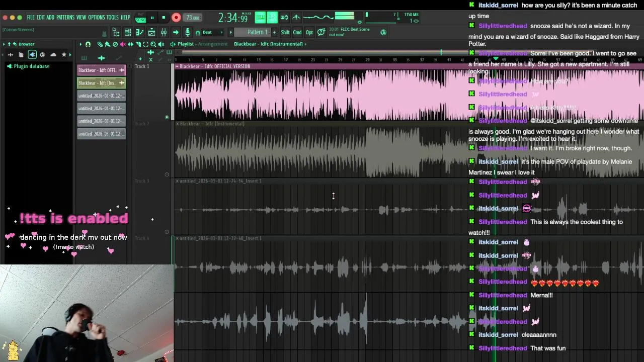Screen dimensions: 644x362
Task: Open the Mixer icon
Action: click(164, 33)
